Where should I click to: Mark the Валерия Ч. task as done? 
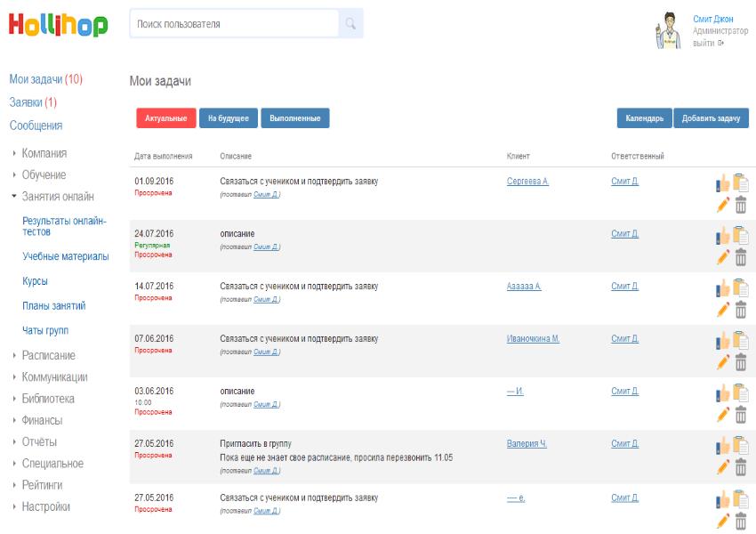click(x=723, y=445)
